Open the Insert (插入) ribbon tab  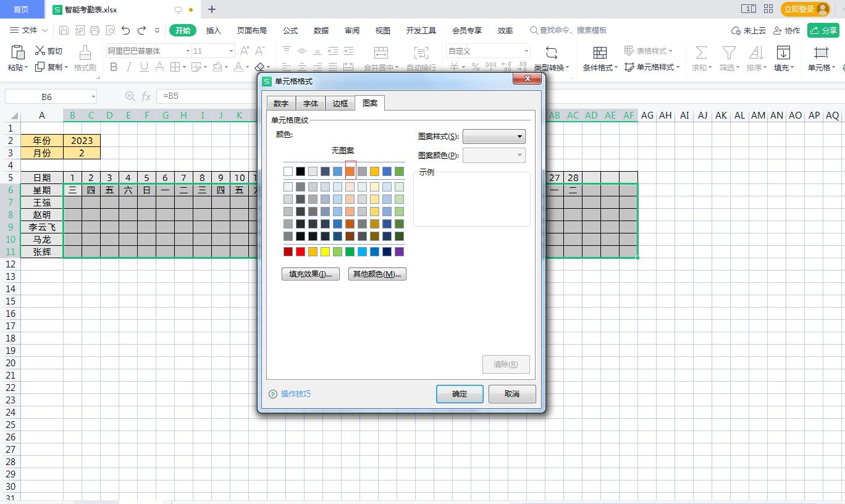pos(213,30)
